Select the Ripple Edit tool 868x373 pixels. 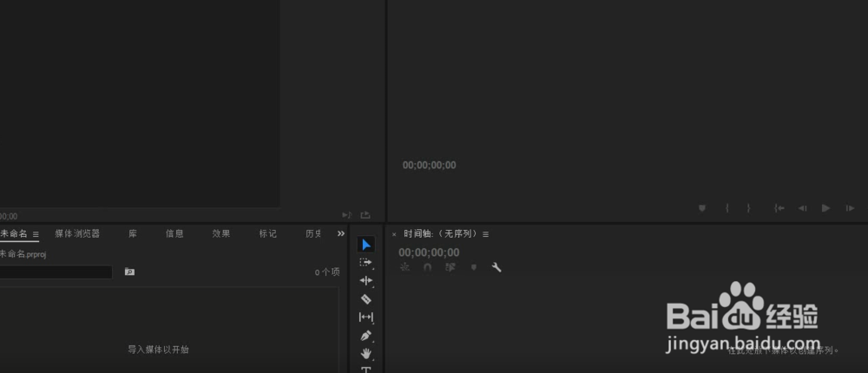[366, 280]
